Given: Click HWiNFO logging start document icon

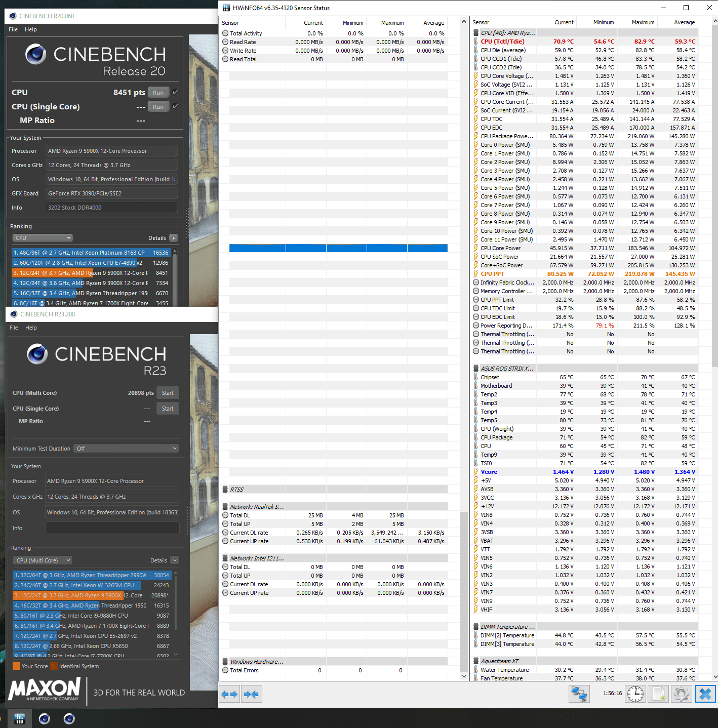Looking at the screenshot, I should [659, 694].
